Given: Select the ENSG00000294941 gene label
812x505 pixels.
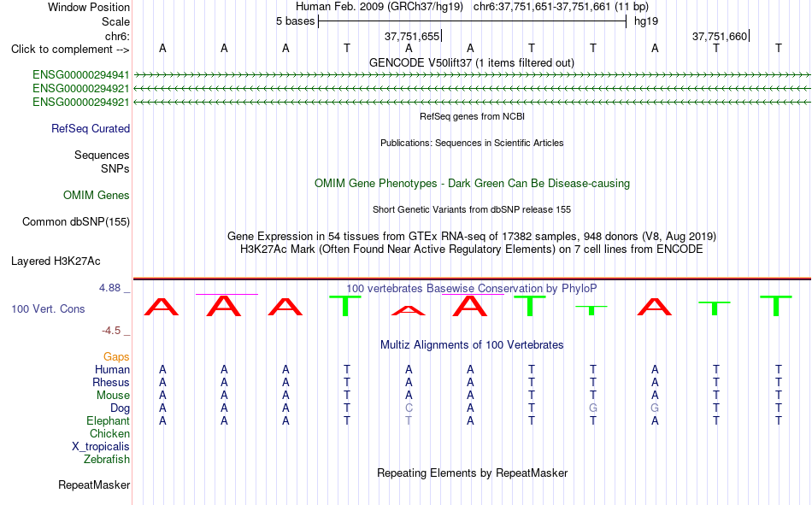Looking at the screenshot, I should point(81,74).
